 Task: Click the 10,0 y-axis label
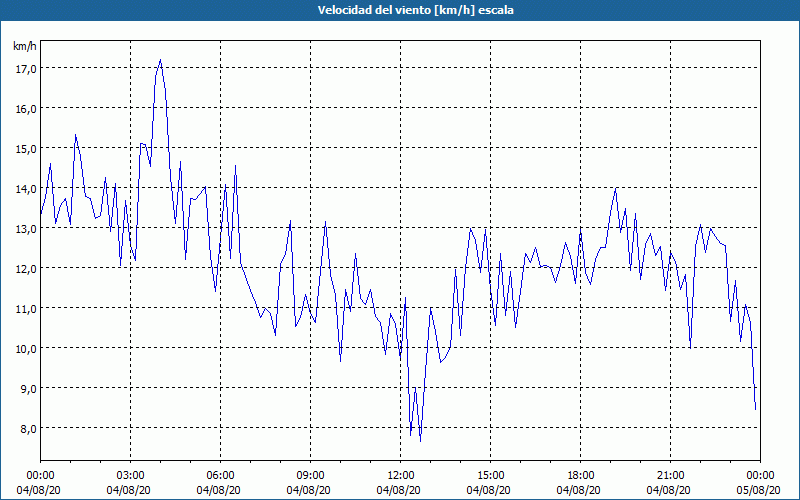(26, 348)
